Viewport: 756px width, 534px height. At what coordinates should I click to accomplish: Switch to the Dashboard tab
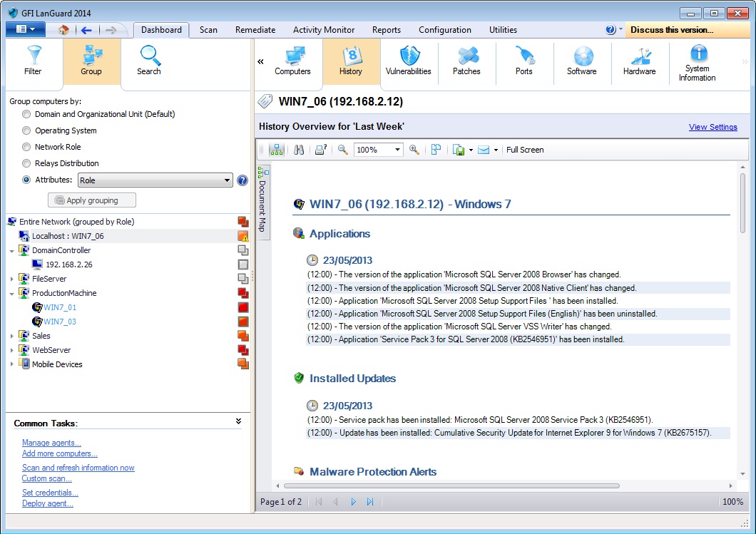161,30
